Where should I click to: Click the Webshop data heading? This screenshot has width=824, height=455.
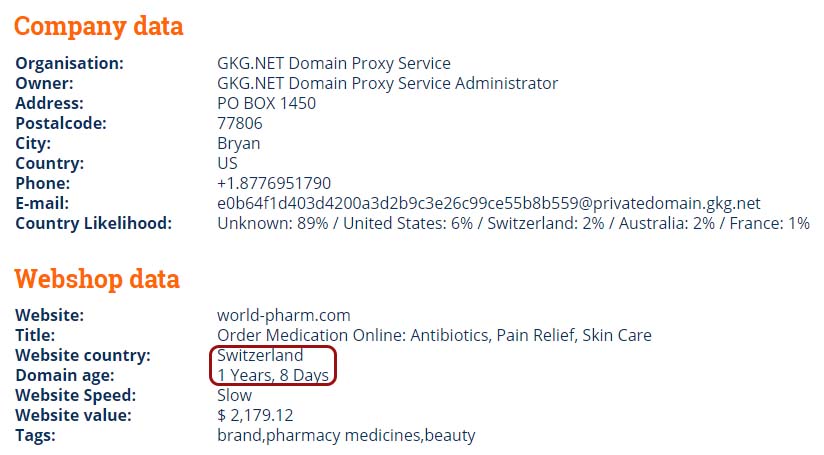click(x=97, y=278)
